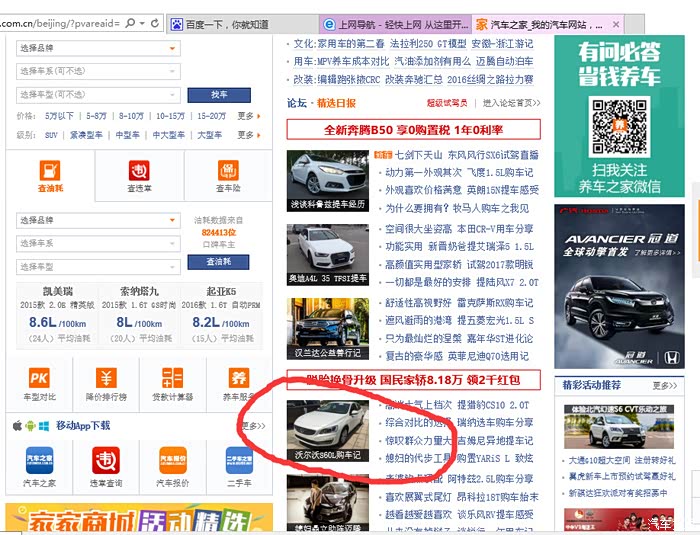This screenshot has width=700, height=535.
Task: Expand the 选择车系(可不选) dropdown
Action: tap(98, 71)
